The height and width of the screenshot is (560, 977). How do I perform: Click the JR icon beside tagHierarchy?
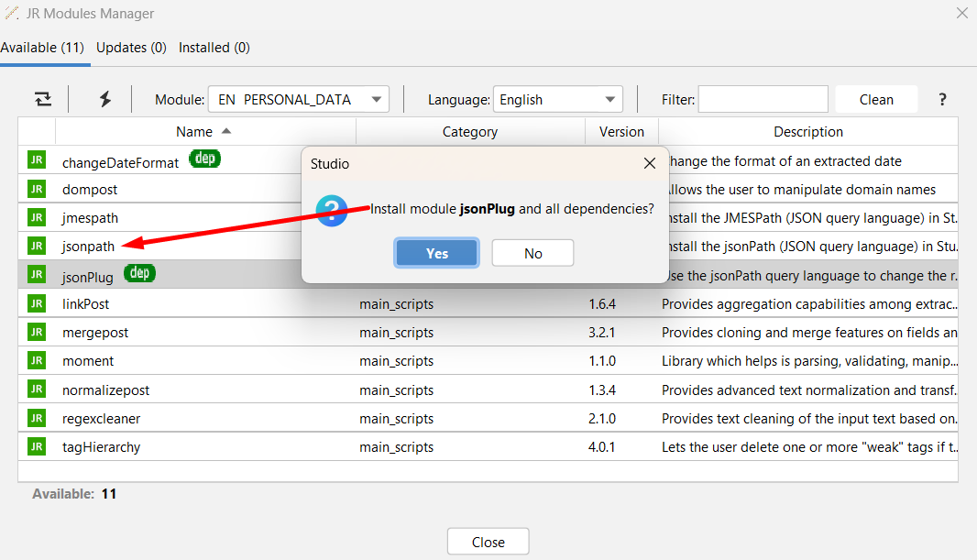37,447
